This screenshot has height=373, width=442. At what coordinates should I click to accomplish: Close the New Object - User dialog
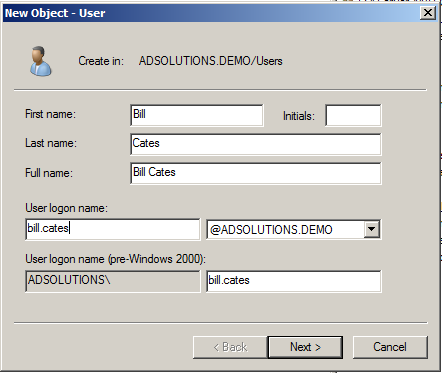(428, 13)
